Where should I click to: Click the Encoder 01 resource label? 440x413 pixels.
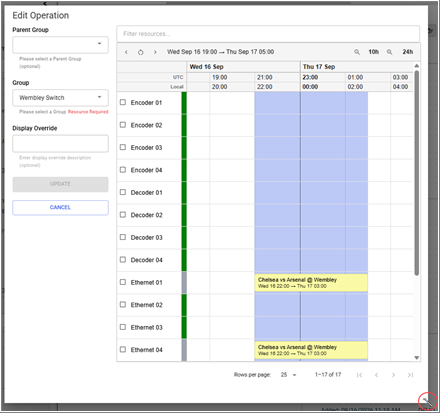146,103
